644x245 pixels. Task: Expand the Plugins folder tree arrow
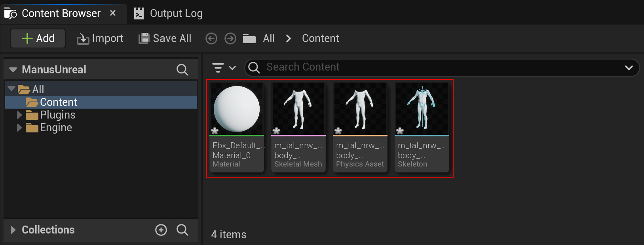[19, 115]
